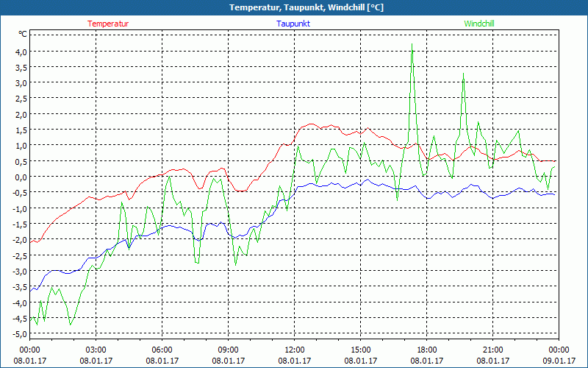Click the 18:00 time axis label
The width and height of the screenshot is (588, 368).
(427, 350)
